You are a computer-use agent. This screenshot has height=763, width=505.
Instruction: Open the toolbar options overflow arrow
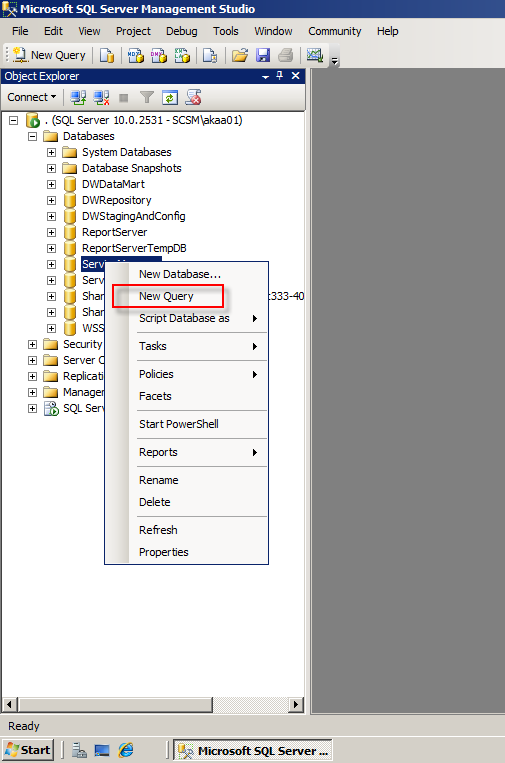click(x=334, y=61)
